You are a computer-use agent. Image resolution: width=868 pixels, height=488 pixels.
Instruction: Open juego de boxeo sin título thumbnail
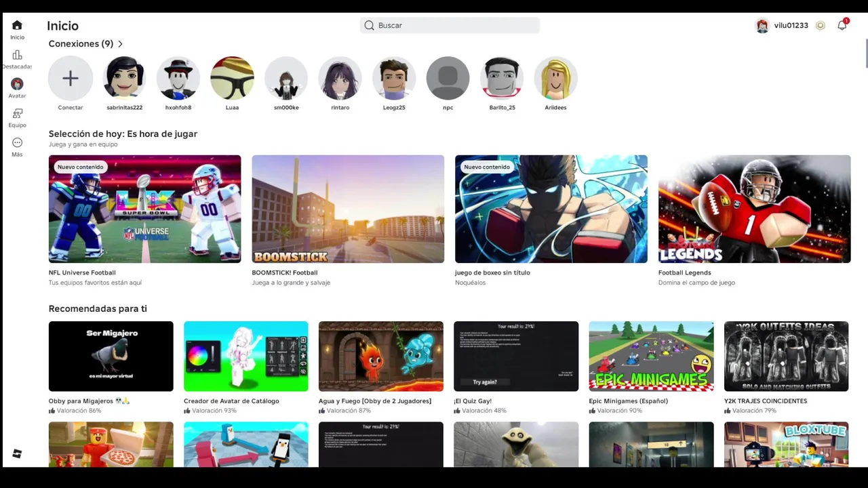[551, 209]
